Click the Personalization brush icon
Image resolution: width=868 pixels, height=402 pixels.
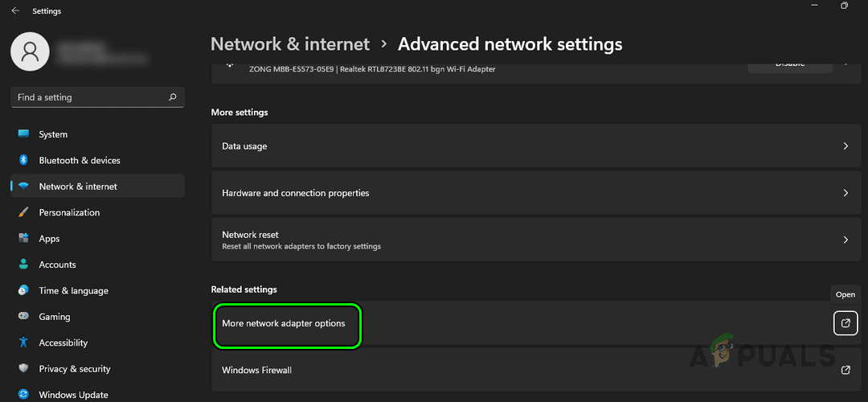pyautogui.click(x=23, y=212)
